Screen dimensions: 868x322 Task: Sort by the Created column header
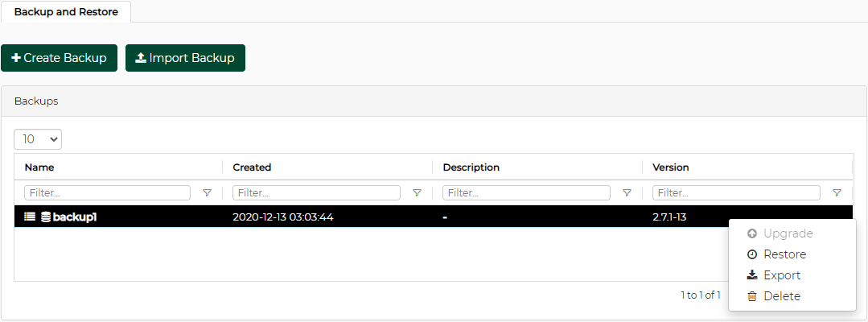pyautogui.click(x=252, y=167)
